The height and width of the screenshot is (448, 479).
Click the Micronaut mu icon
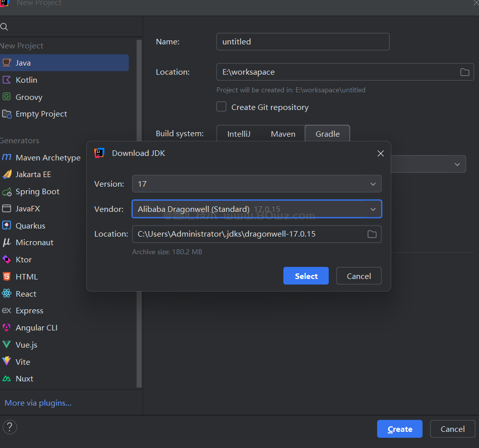click(7, 242)
